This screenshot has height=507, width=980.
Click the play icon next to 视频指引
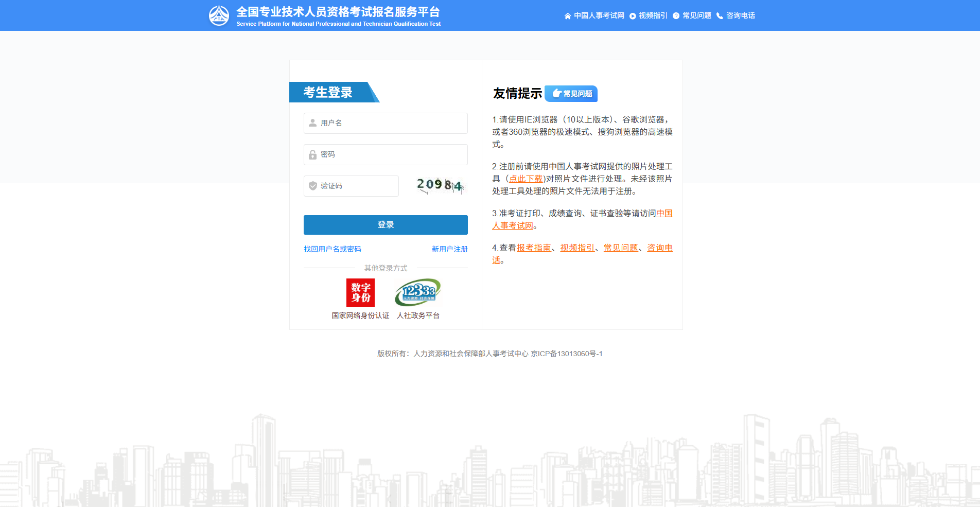click(x=632, y=15)
